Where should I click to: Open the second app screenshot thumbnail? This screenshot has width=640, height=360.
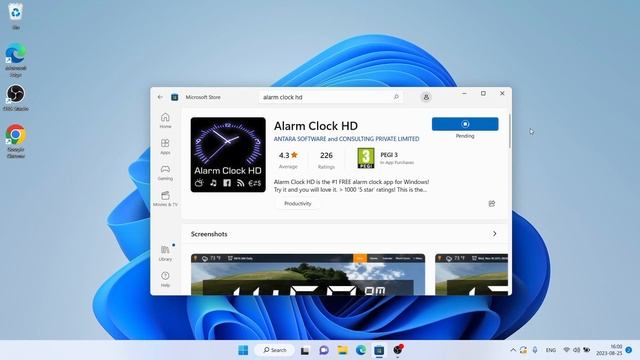(471, 274)
